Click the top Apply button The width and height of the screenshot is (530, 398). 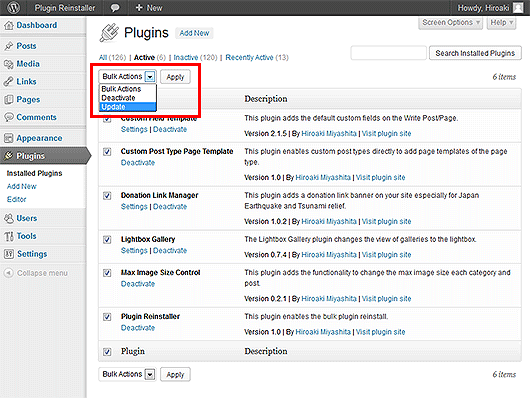[175, 77]
